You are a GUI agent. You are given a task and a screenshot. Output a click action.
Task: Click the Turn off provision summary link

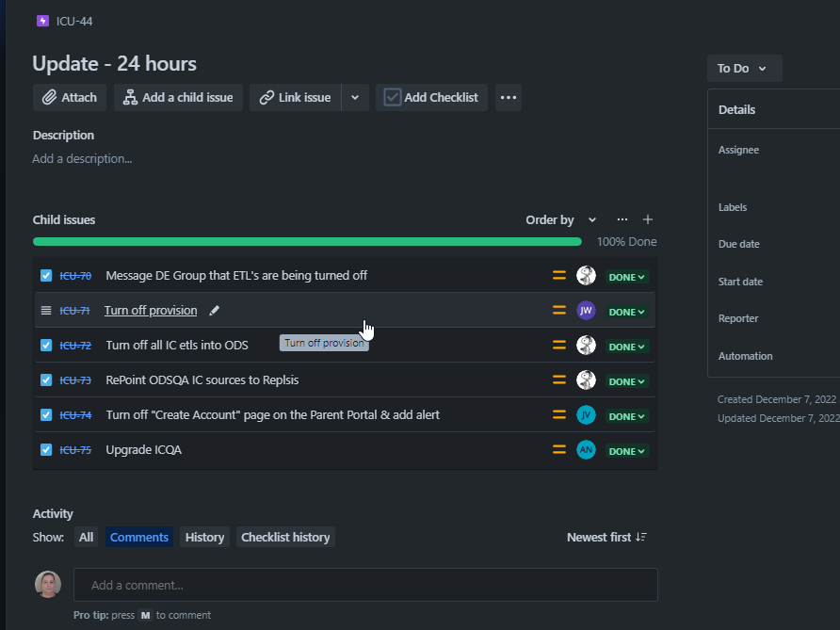[151, 310]
